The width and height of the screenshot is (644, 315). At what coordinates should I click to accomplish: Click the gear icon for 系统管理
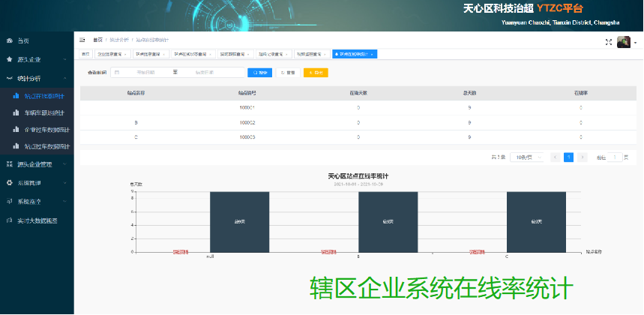9,182
